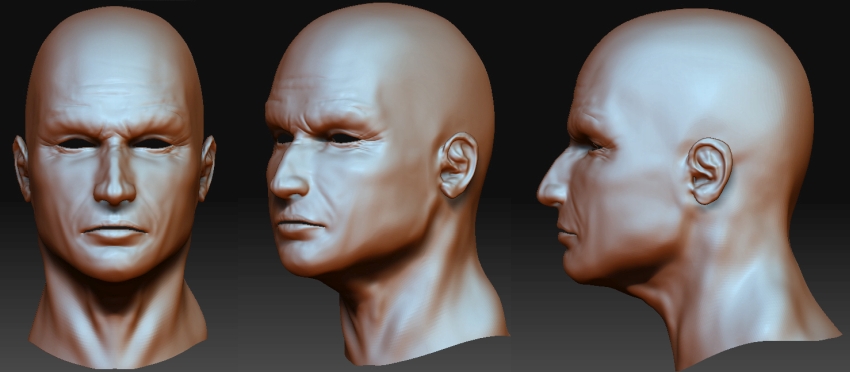Click the front-view head's left eye socket

78,143
